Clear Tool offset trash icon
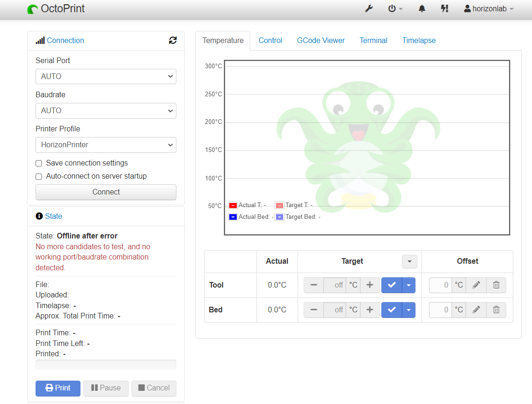The height and width of the screenshot is (404, 532). click(496, 285)
